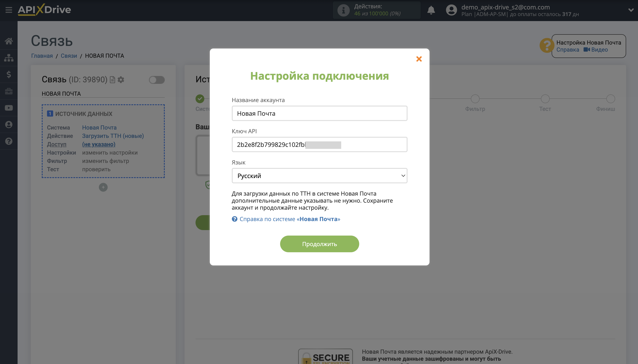Open the home dashboard from sidebar
The height and width of the screenshot is (364, 638).
(9, 41)
